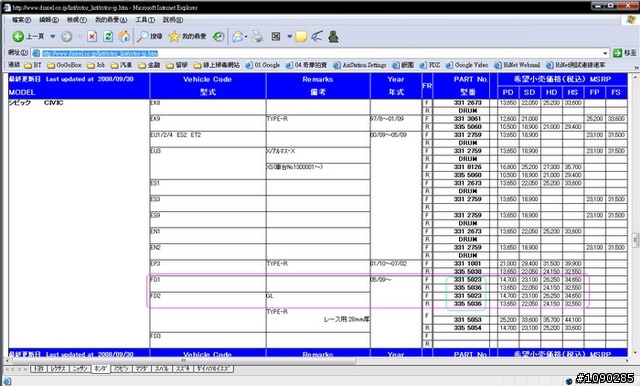Open the Google Video bookmark
This screenshot has height=386, width=640.
tap(467, 65)
